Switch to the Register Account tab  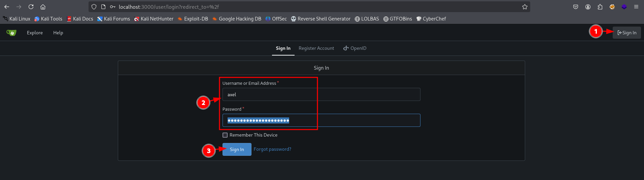pyautogui.click(x=316, y=48)
